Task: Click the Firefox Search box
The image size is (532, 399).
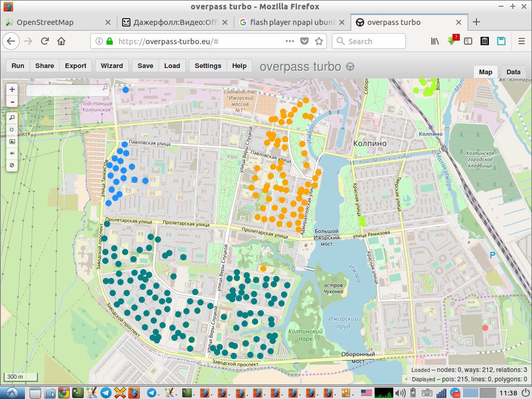Action: click(x=369, y=42)
